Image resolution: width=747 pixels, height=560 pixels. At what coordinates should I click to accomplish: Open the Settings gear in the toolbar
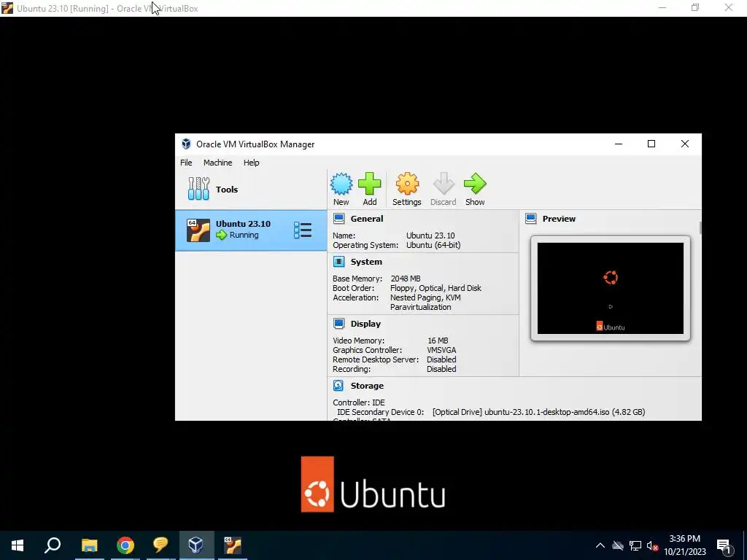tap(407, 184)
